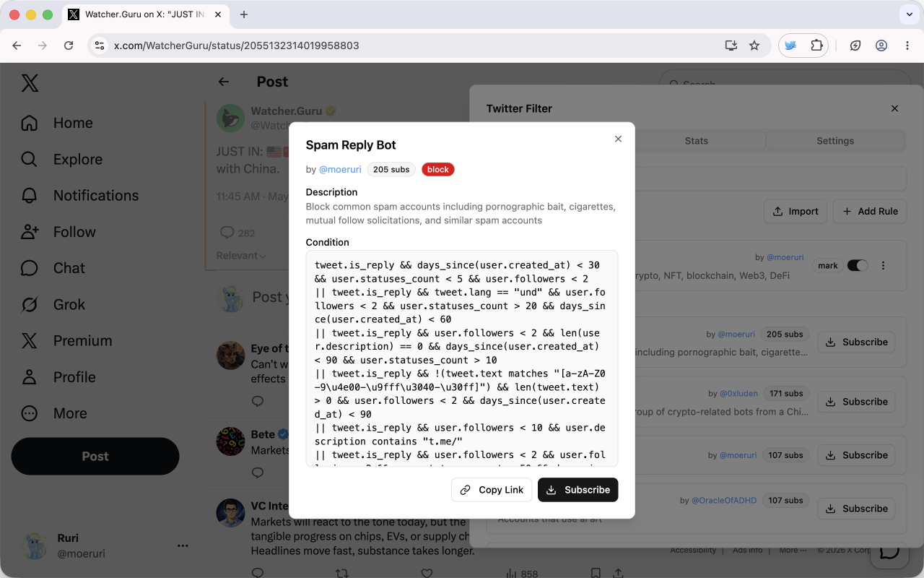The width and height of the screenshot is (924, 578).
Task: Click the address bar URL
Action: [x=237, y=46]
